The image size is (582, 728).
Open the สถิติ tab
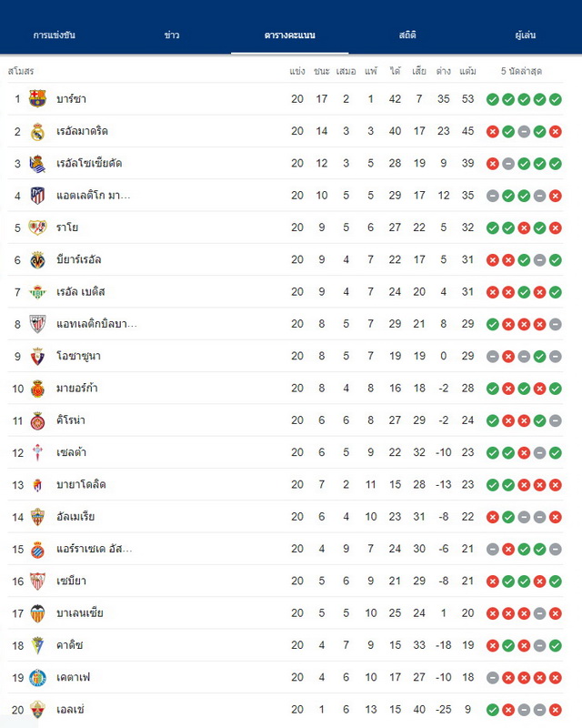pyautogui.click(x=407, y=35)
